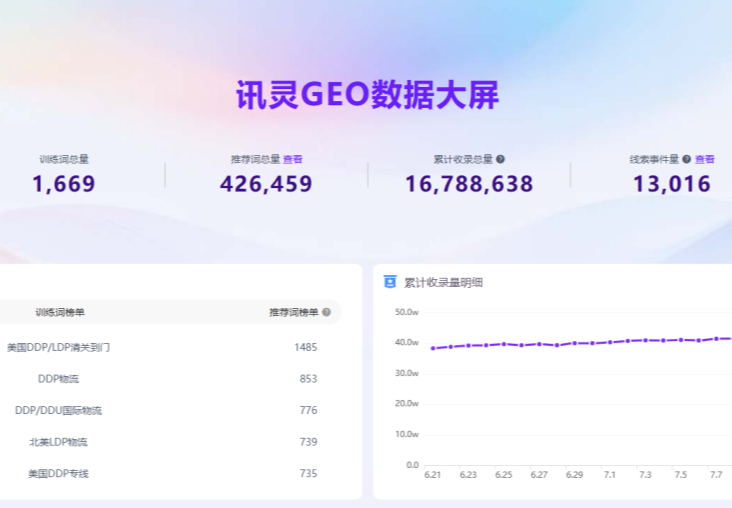Open the 查看 link beside 推荐词总量
The image size is (732, 508).
[x=293, y=159]
